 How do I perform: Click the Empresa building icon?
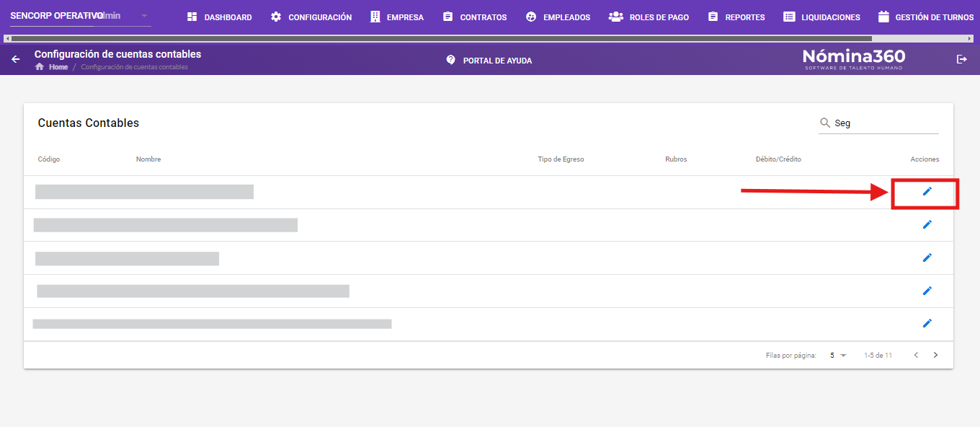375,17
